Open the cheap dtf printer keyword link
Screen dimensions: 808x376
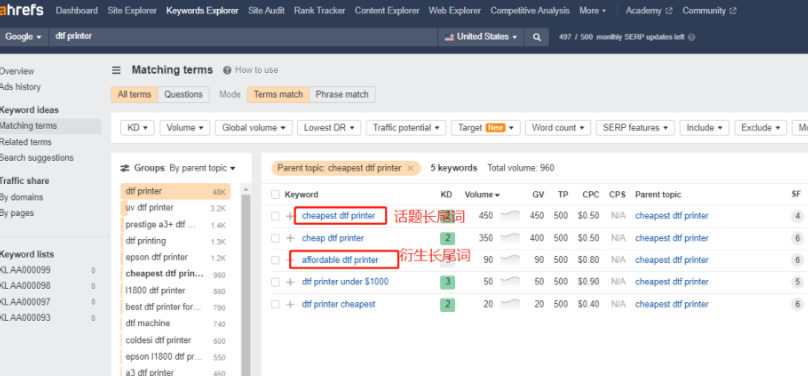332,238
